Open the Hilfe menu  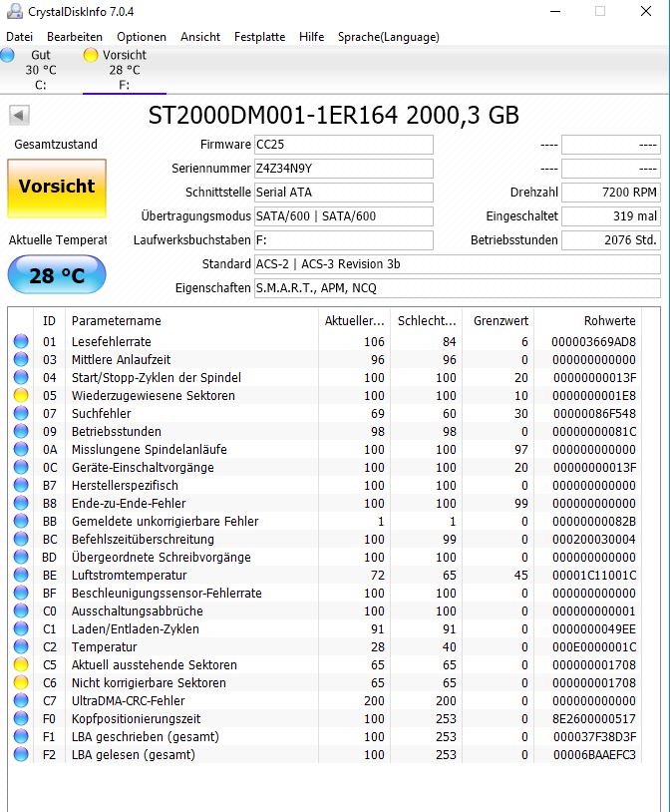tap(312, 37)
